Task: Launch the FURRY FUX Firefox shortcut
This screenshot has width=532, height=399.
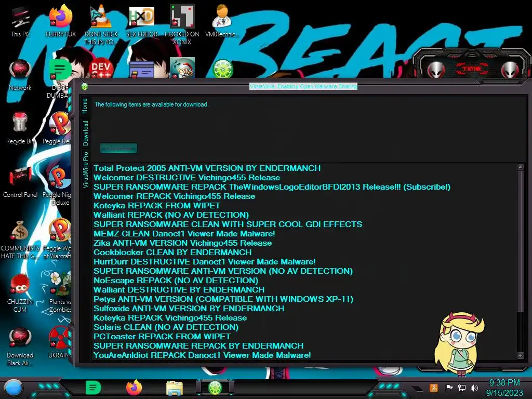Action: tap(60, 21)
